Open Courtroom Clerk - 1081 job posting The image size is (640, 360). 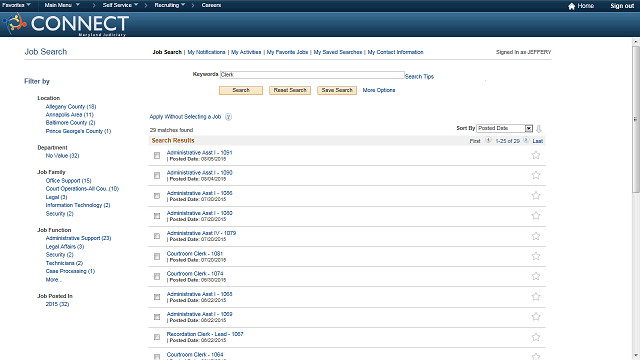195,253
